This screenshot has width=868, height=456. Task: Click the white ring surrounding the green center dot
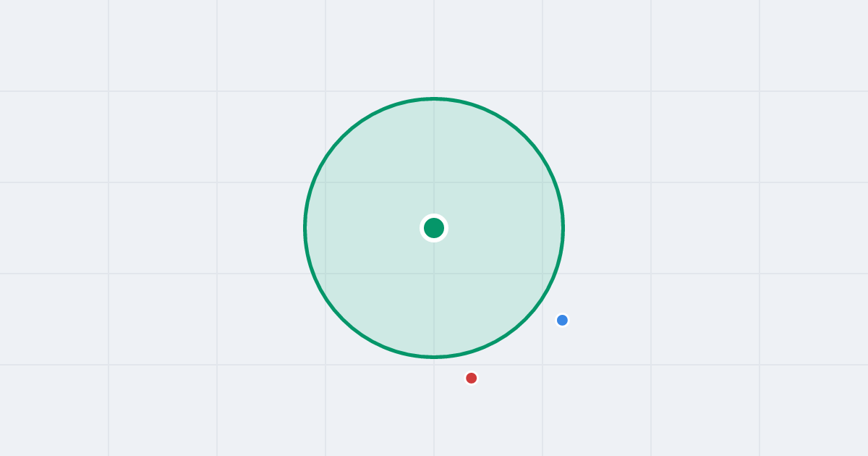446,228
